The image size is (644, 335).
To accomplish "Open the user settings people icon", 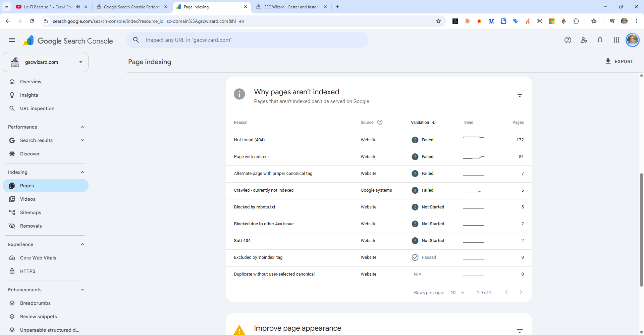I will tap(584, 40).
